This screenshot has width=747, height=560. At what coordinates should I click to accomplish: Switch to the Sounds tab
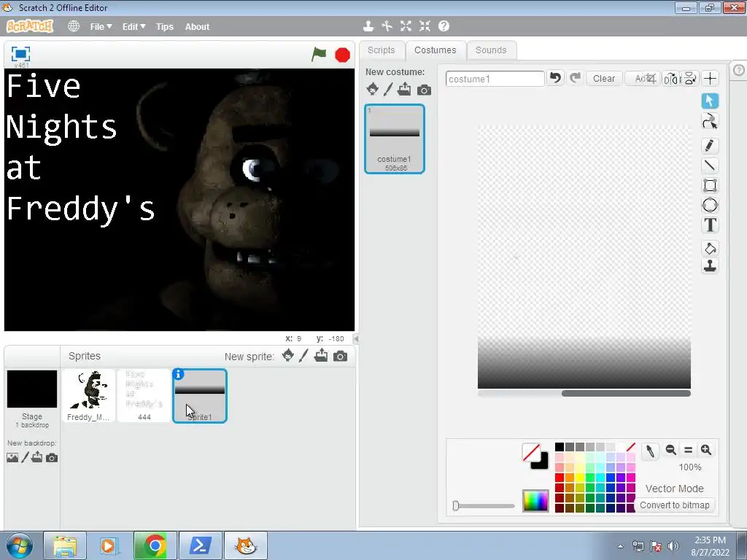(x=491, y=50)
